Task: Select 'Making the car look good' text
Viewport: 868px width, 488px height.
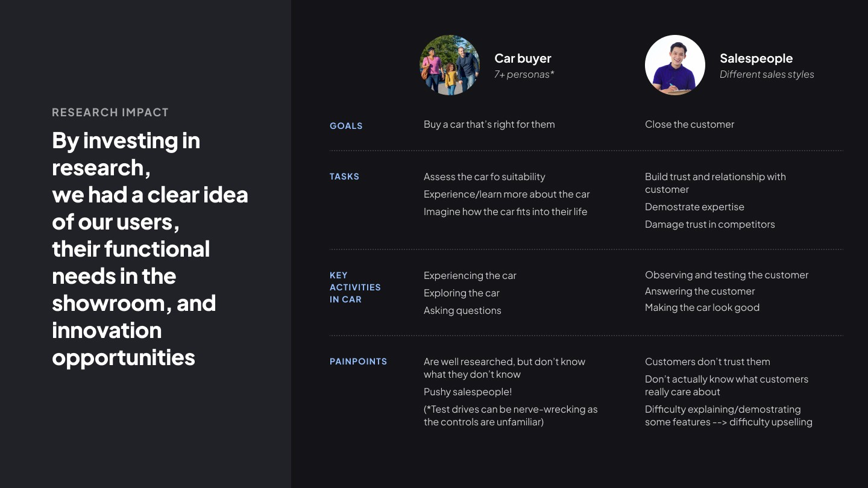Action: [702, 307]
